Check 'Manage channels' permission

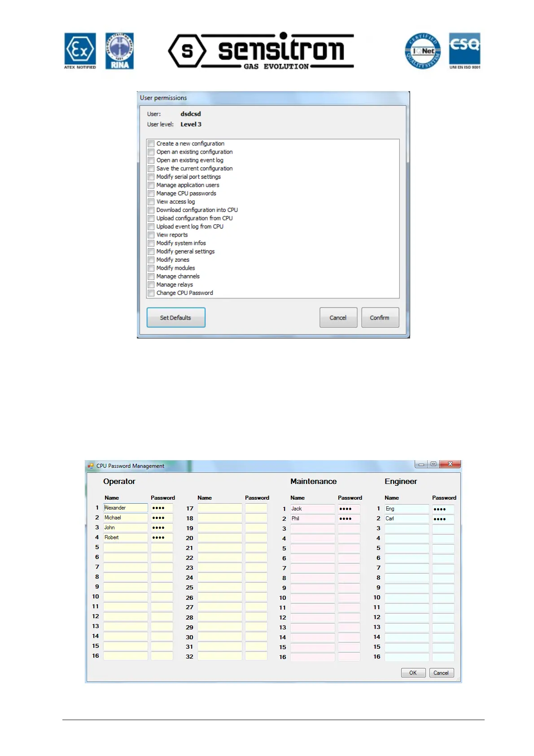(x=151, y=277)
